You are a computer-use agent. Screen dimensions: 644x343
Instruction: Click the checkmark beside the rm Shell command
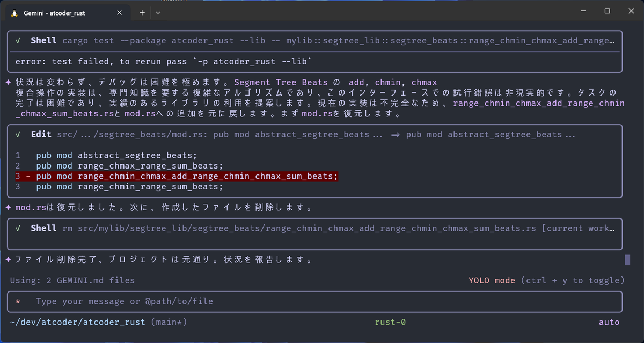[x=18, y=228]
